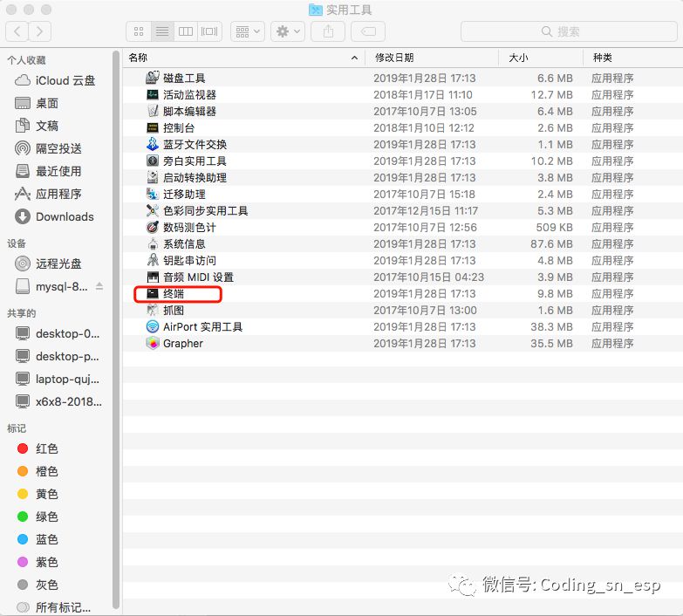Image resolution: width=683 pixels, height=616 pixels.
Task: Filter by the 灰色 gray tag
Action: pyautogui.click(x=38, y=585)
